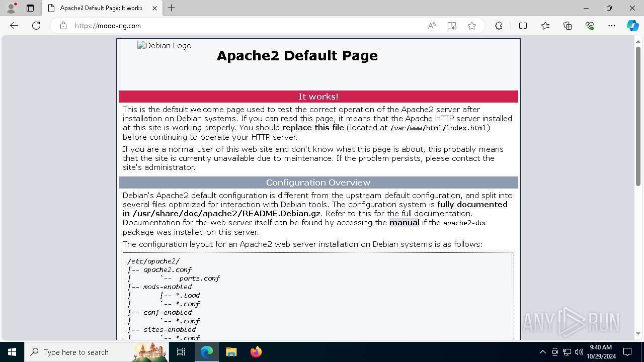644x362 pixels.
Task: Open Settings and more menu
Action: point(612,26)
